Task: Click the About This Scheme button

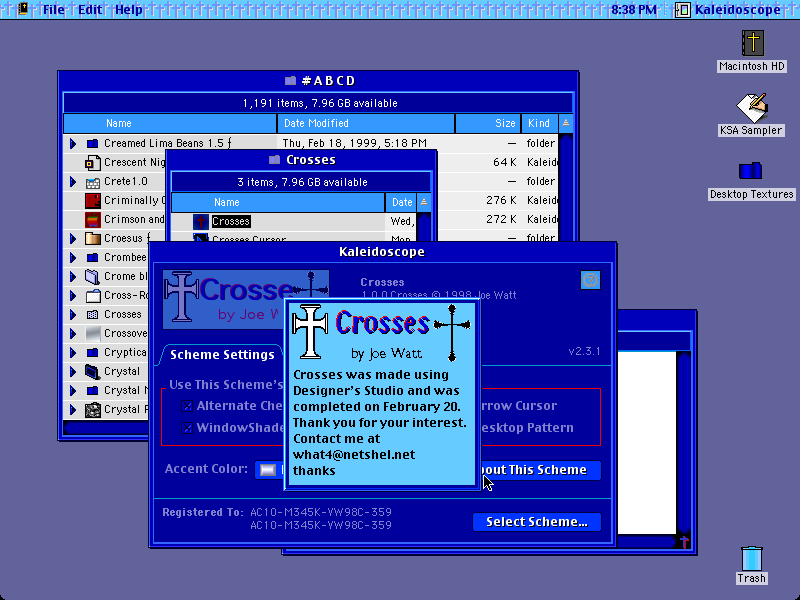Action: click(541, 470)
